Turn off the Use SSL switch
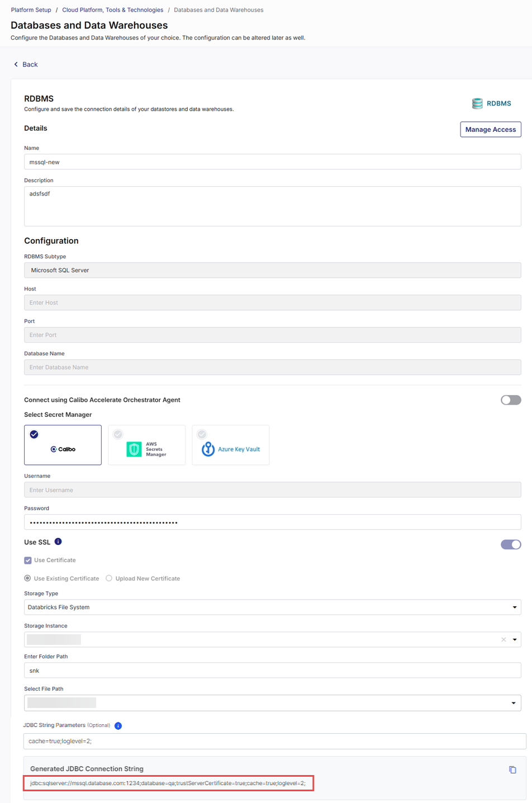Viewport: 532px width, 803px height. coord(511,544)
